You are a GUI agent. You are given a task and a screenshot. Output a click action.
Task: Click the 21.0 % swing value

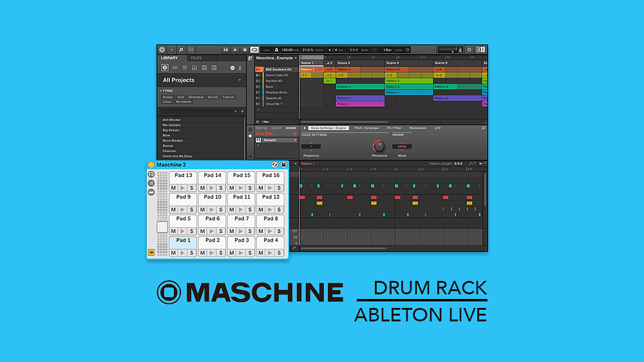[308, 50]
